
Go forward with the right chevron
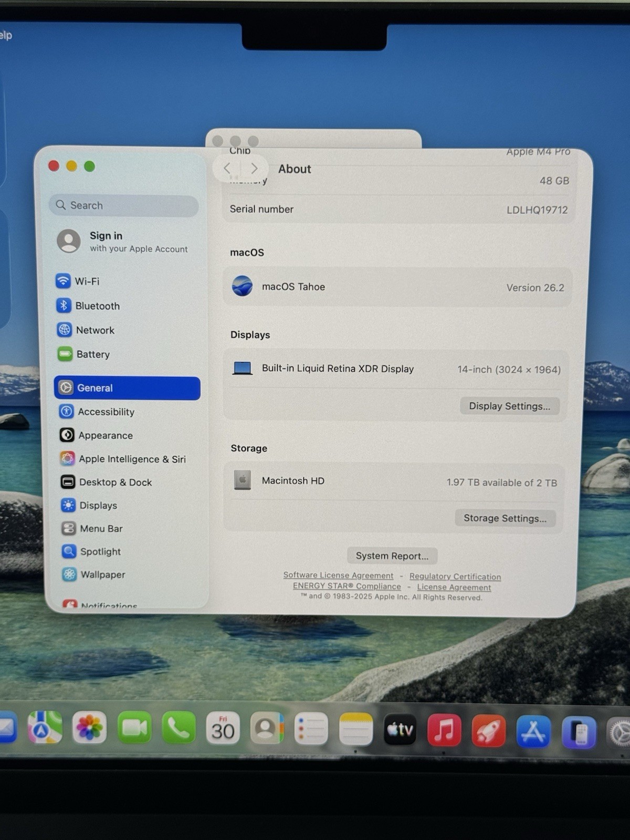[254, 168]
